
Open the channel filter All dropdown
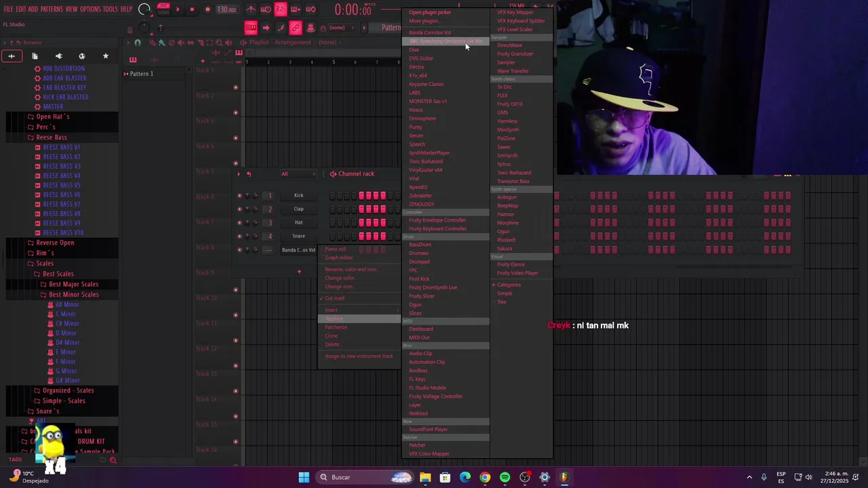click(x=298, y=174)
